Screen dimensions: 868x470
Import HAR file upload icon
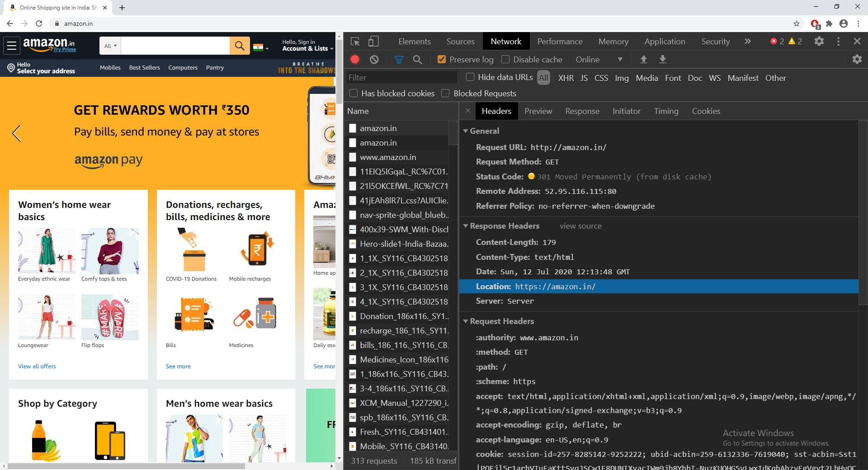(644, 59)
